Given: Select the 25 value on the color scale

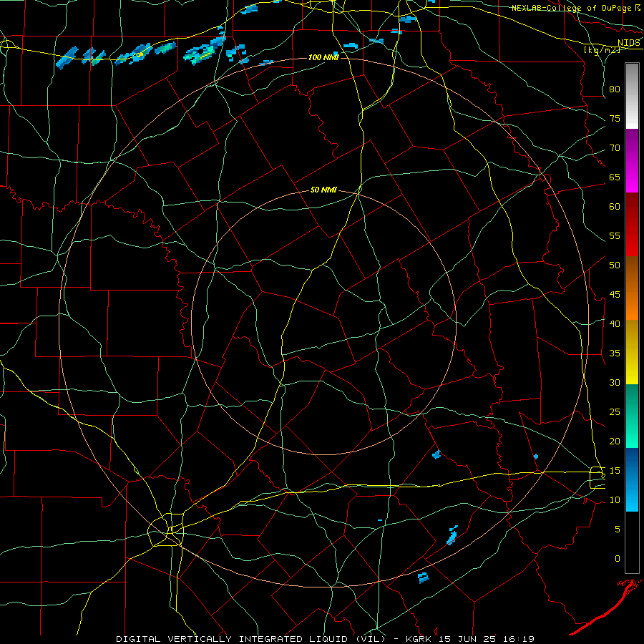Looking at the screenshot, I should pyautogui.click(x=615, y=411).
